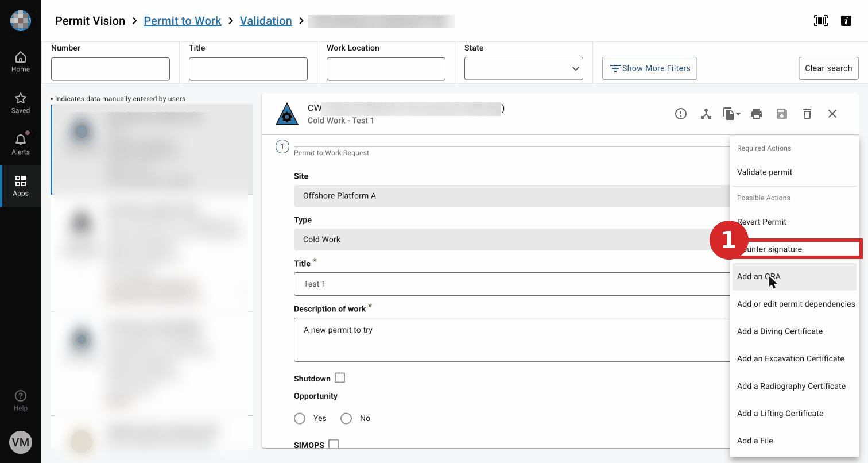Open the Home sidebar item

(x=21, y=62)
